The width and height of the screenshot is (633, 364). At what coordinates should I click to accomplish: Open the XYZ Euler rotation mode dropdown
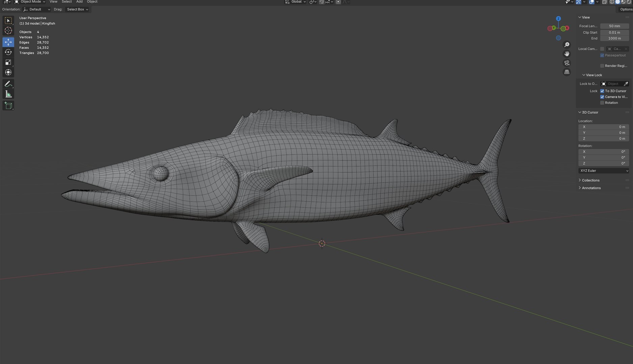click(x=604, y=171)
